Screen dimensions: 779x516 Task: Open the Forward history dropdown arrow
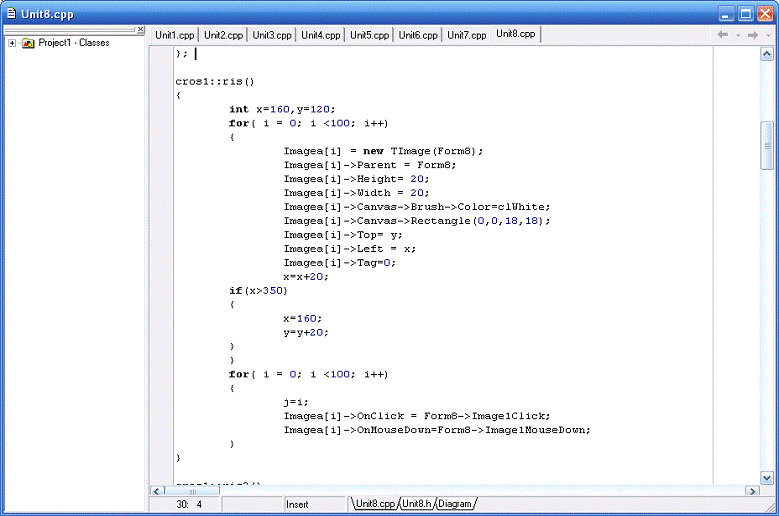(x=767, y=34)
